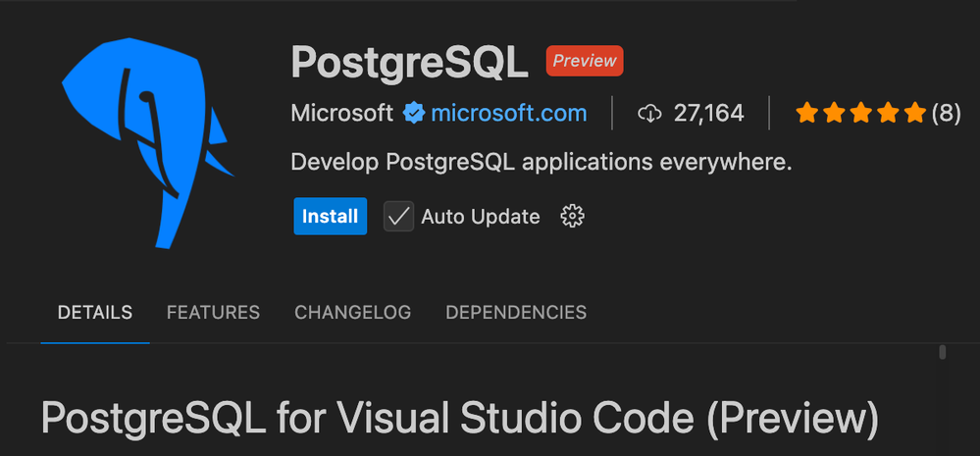The image size is (980, 456).
Task: Click the review count (8)
Action: (x=946, y=114)
